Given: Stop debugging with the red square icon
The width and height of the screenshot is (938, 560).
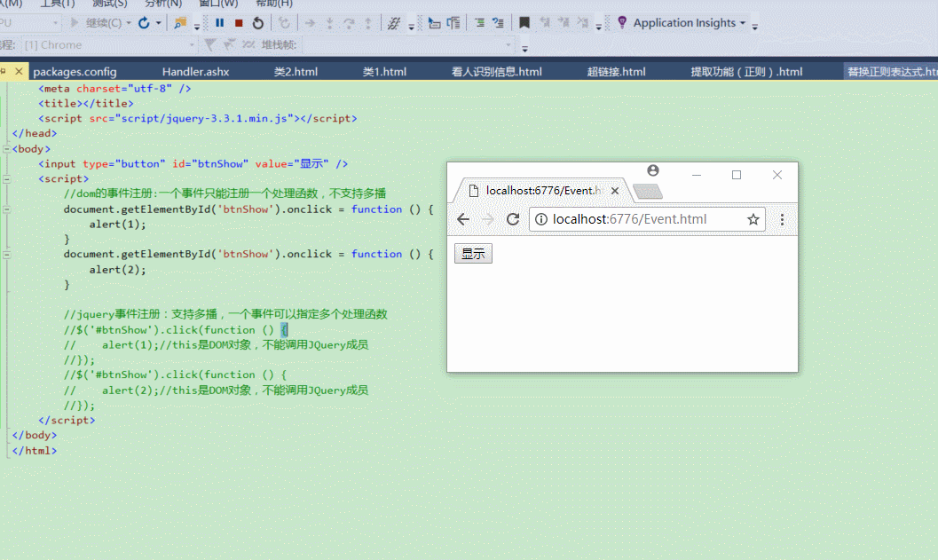Looking at the screenshot, I should tap(239, 23).
